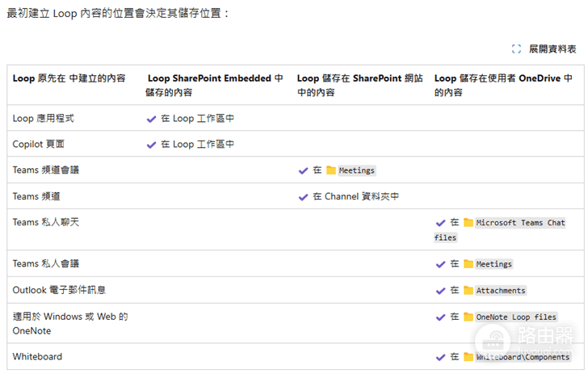The width and height of the screenshot is (588, 374).
Task: Click checkmark in OneNote row
Action: (x=440, y=317)
